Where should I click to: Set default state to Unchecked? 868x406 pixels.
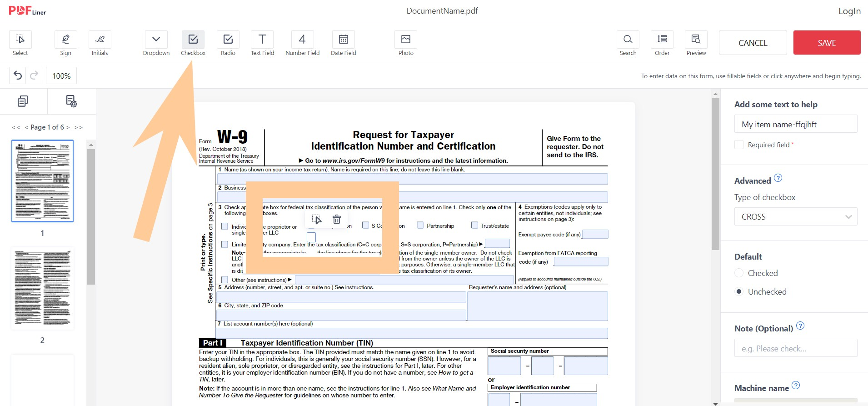pos(739,291)
